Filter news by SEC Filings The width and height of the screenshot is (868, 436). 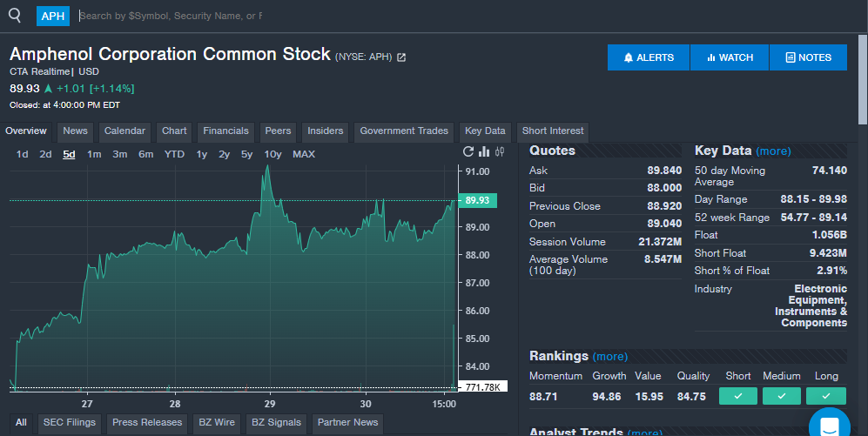(70, 423)
